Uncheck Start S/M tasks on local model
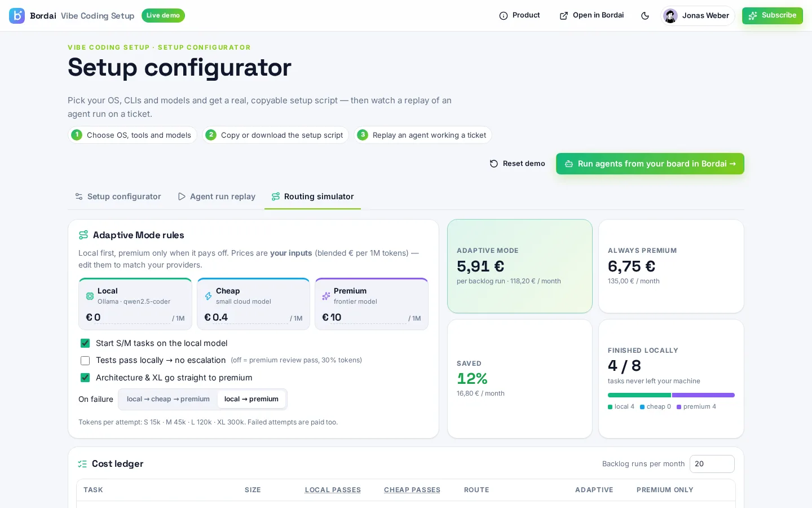This screenshot has width=812, height=508. 85,343
